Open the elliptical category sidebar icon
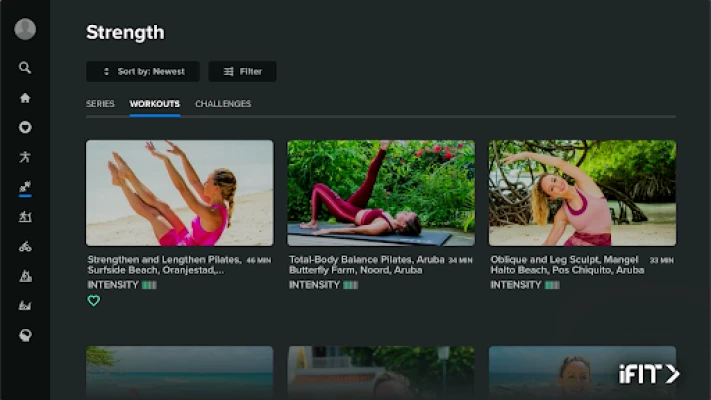711x400 pixels. 25,276
